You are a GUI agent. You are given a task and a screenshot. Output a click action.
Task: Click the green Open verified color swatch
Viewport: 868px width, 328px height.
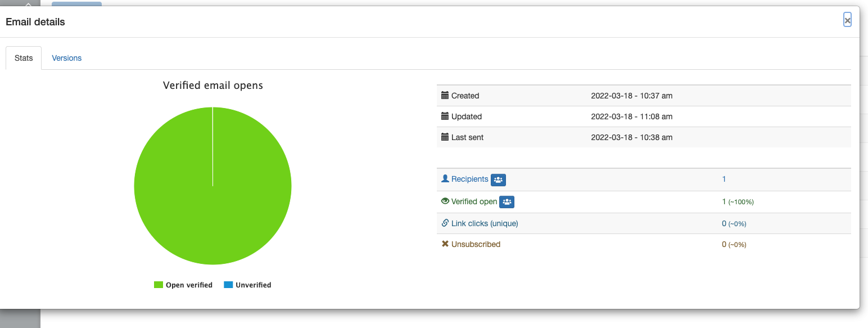pos(159,285)
